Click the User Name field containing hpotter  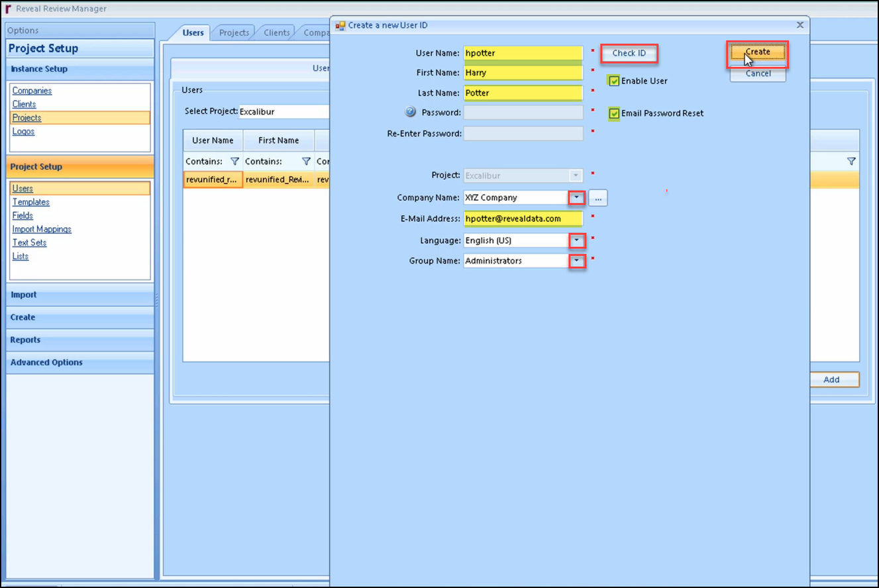point(523,53)
